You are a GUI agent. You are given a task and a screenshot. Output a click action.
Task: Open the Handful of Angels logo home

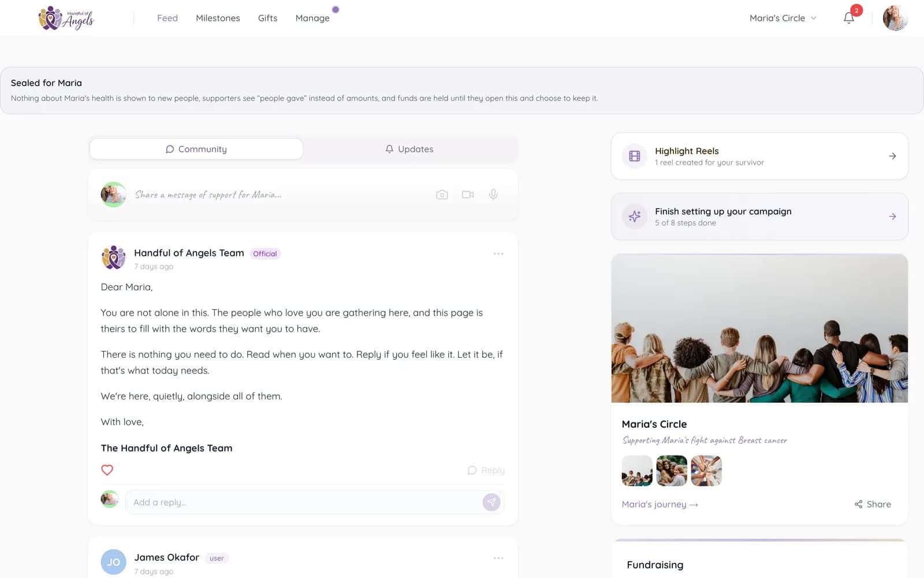[66, 18]
